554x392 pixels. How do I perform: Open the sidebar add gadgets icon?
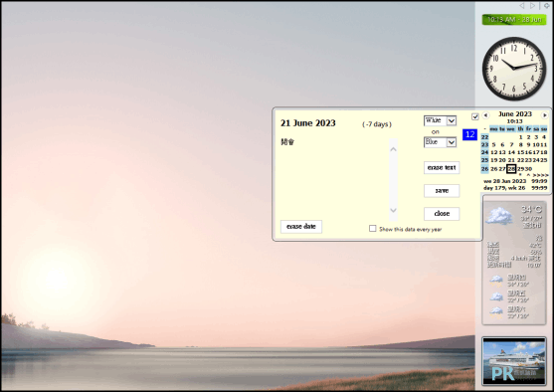point(547,6)
